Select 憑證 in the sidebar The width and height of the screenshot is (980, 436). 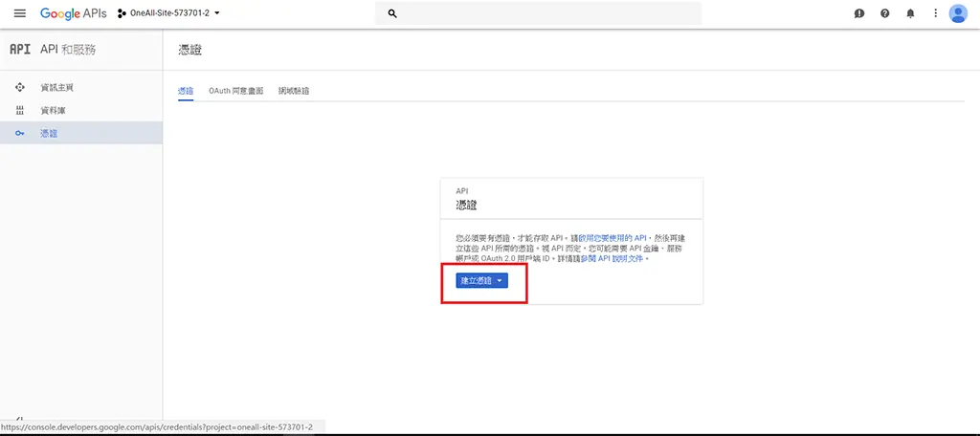tap(81, 133)
